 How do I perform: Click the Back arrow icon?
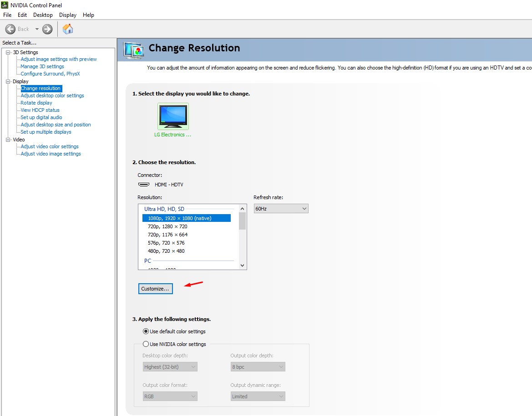10,29
